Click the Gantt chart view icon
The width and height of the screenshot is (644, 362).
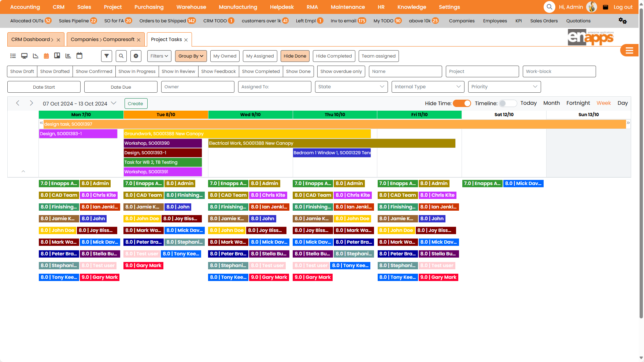[35, 56]
